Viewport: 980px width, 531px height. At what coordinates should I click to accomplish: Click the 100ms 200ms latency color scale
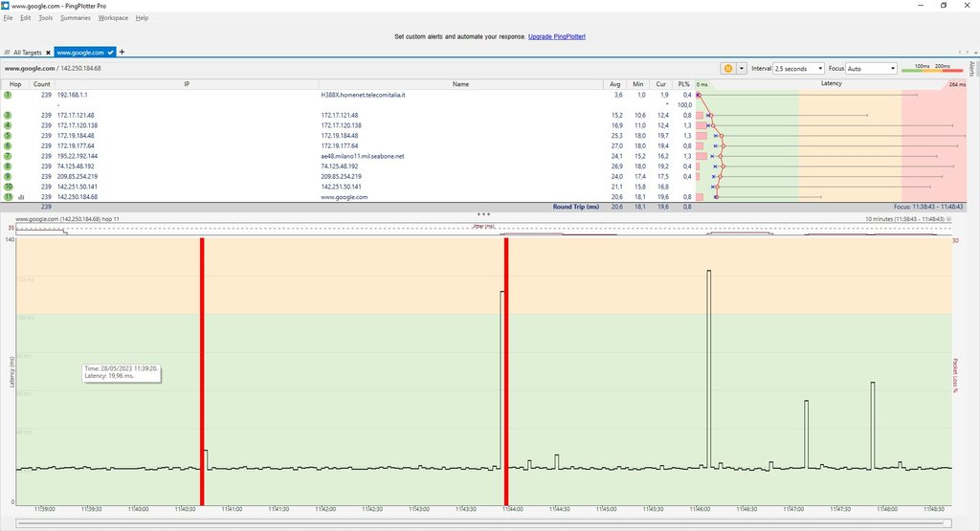[x=931, y=68]
